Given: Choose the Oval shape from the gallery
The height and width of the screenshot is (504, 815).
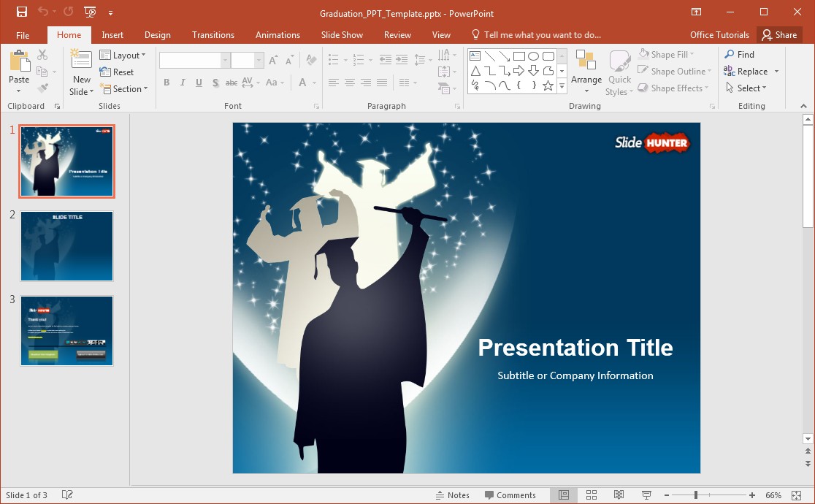Looking at the screenshot, I should 533,56.
